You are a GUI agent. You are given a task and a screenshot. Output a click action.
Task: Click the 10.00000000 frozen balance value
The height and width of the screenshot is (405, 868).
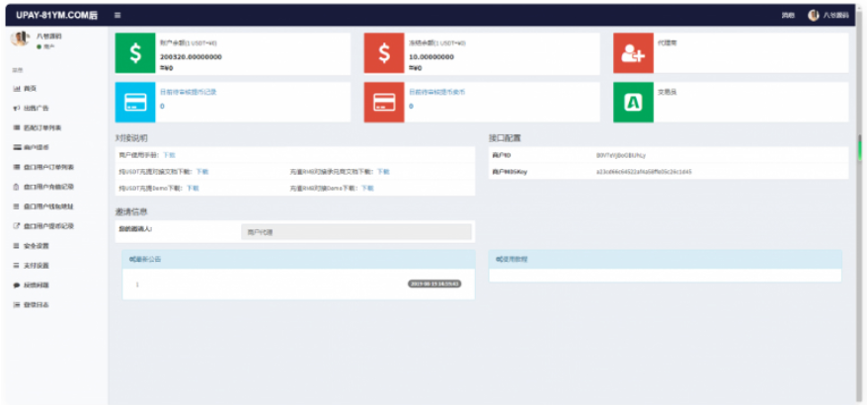[x=432, y=57]
